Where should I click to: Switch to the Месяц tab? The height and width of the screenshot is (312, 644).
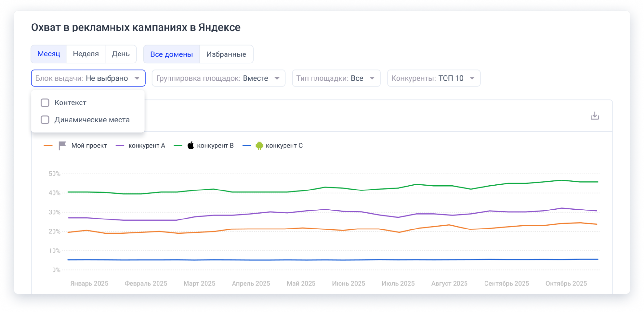pyautogui.click(x=49, y=54)
